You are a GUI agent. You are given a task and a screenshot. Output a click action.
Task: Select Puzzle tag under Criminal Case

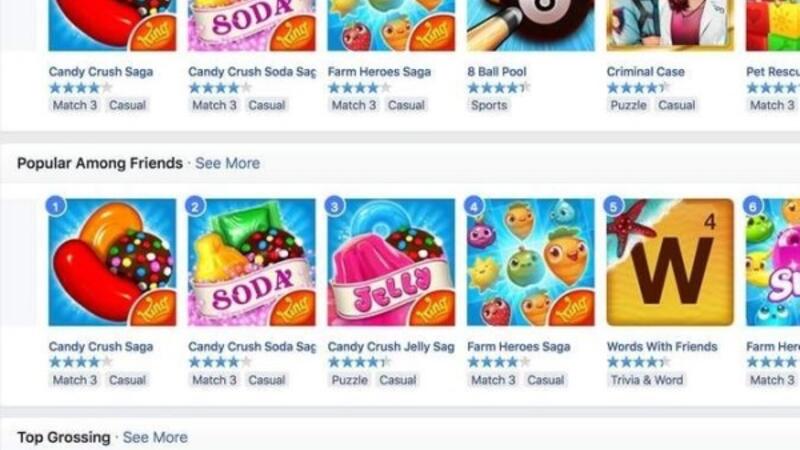point(628,105)
